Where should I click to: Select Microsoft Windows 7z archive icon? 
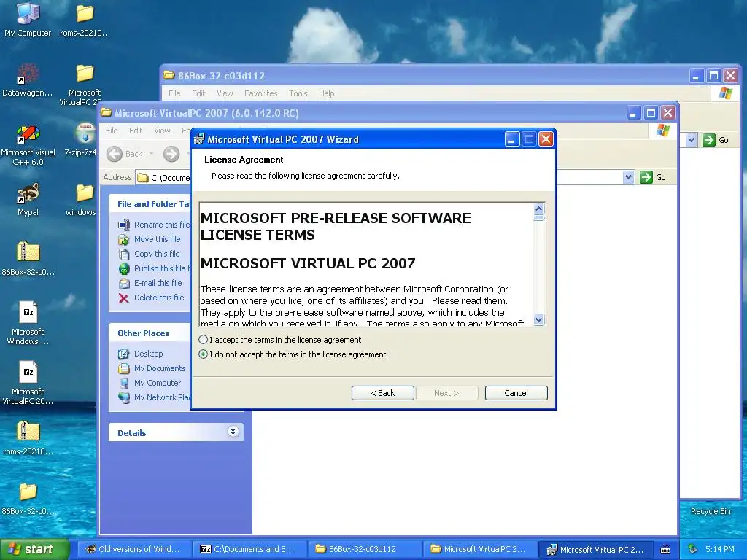click(x=28, y=323)
